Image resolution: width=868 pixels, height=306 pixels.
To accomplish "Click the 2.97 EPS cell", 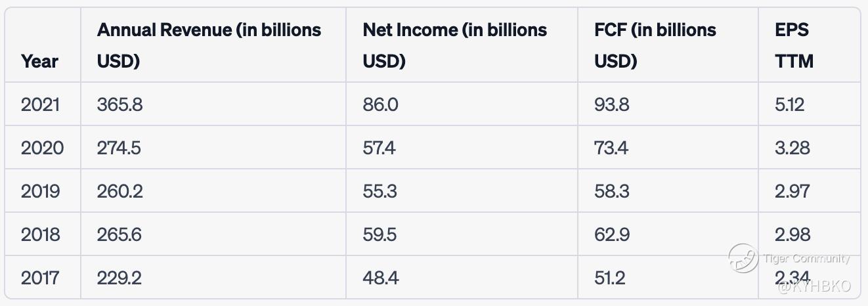I will [x=792, y=191].
